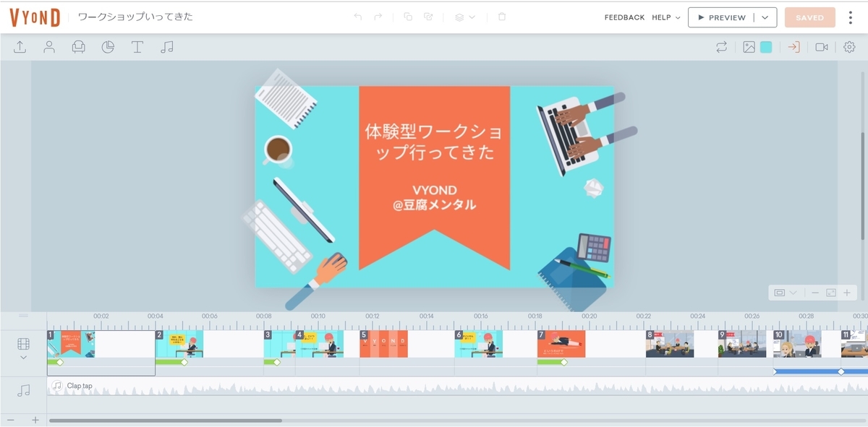Select scene 8 thumbnail

point(670,344)
